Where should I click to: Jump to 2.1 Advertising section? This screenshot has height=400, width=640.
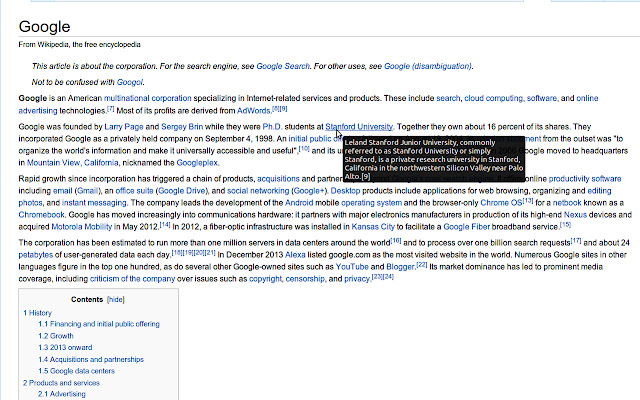pyautogui.click(x=62, y=394)
